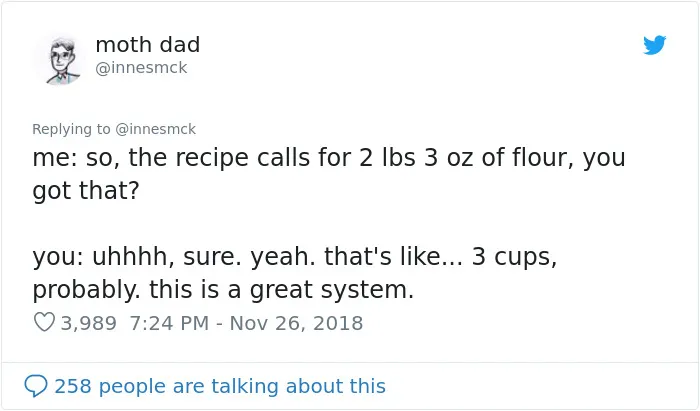
Task: Click the speech bubble reply icon
Action: tap(36, 386)
